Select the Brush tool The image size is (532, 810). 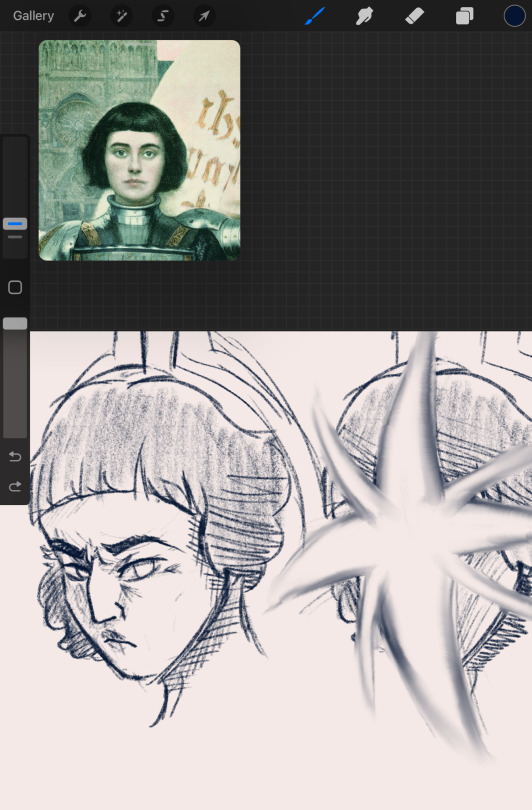pyautogui.click(x=315, y=16)
